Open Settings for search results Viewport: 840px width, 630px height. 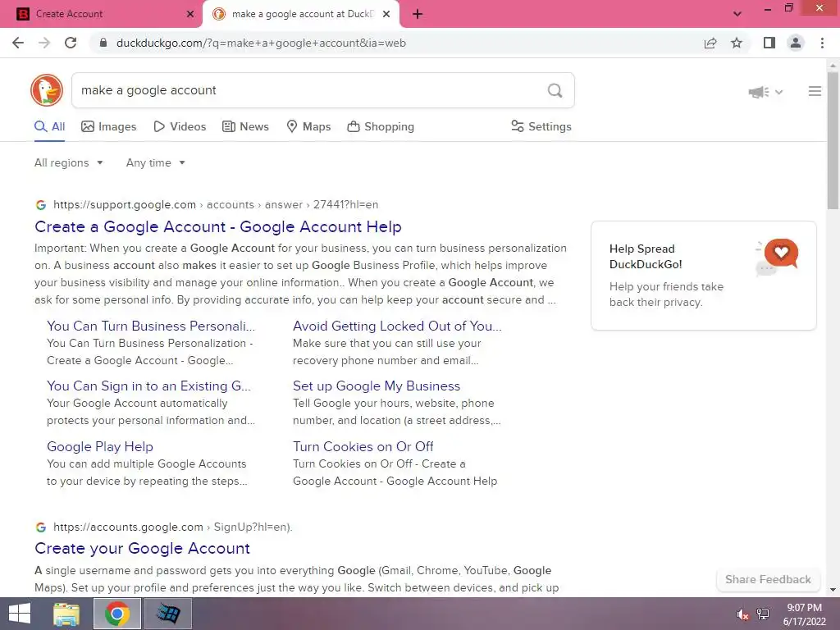tap(541, 126)
